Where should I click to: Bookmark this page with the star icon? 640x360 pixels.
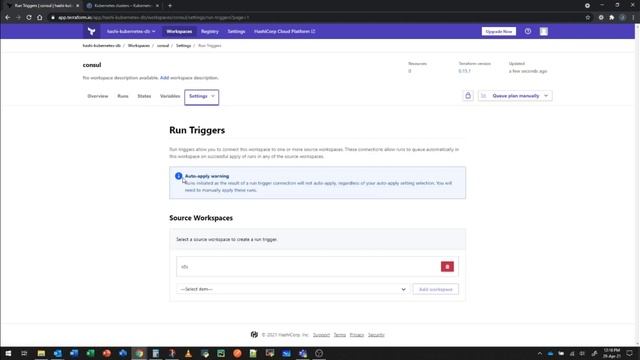point(588,18)
